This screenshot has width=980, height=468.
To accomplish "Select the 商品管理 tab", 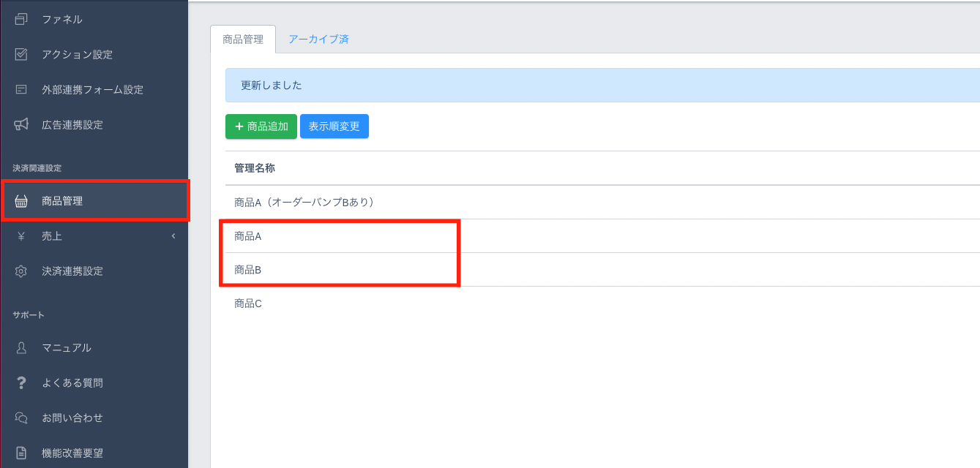I will point(243,39).
